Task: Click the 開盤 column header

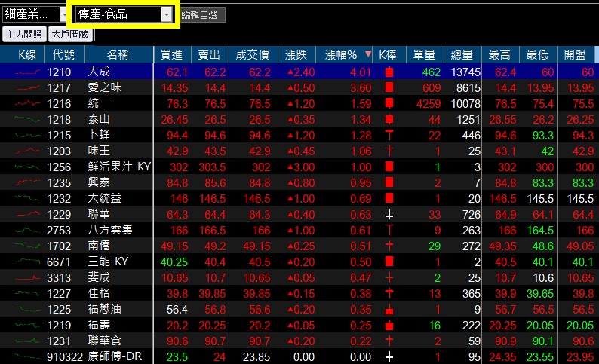Action: coord(576,55)
